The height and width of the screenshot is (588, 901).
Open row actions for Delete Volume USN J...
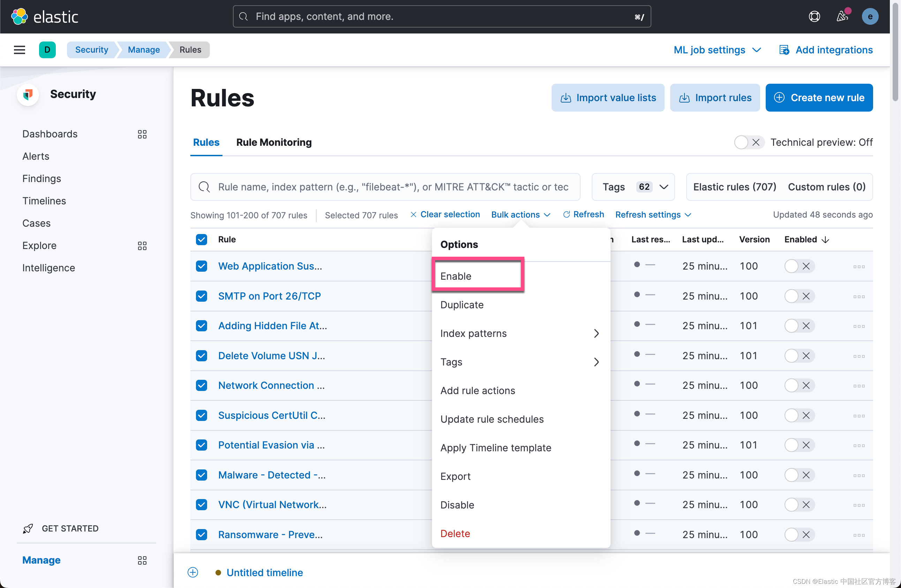[858, 356]
